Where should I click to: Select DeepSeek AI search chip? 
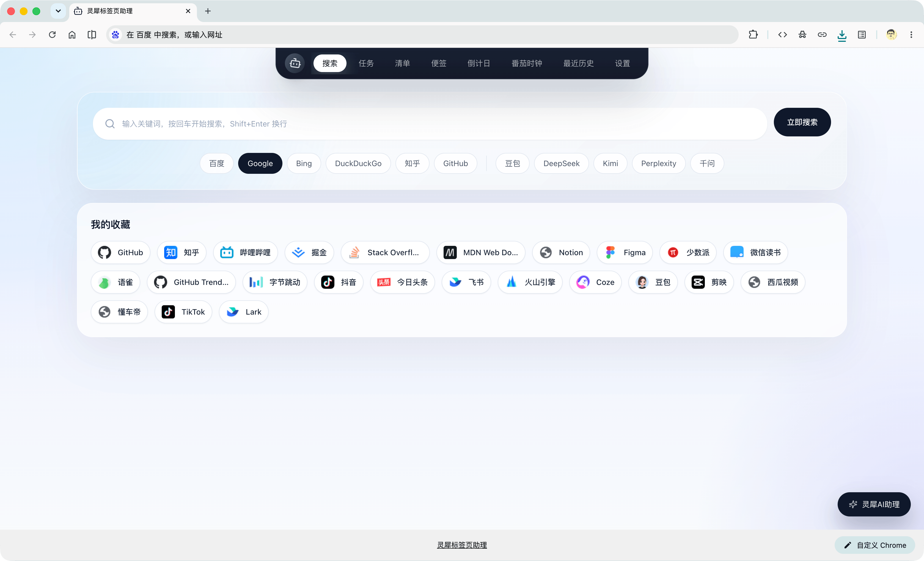click(x=561, y=164)
